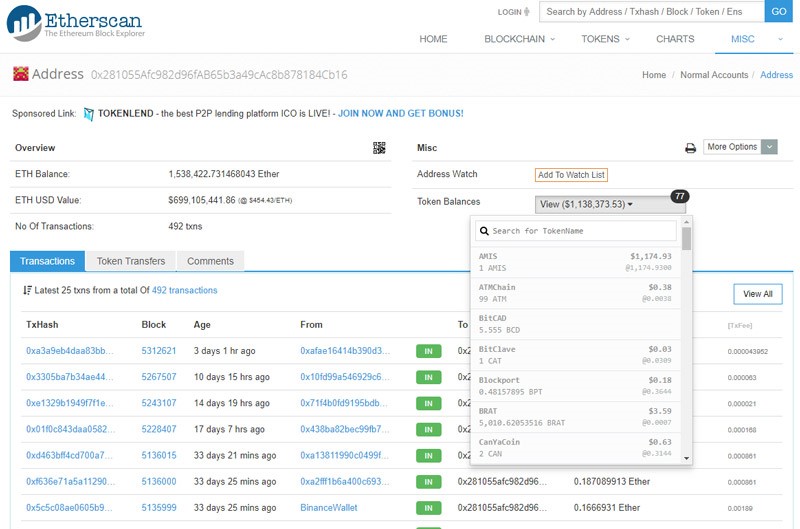The image size is (800, 529).
Task: Click the TokenLend sponsored logo icon
Action: [x=89, y=114]
